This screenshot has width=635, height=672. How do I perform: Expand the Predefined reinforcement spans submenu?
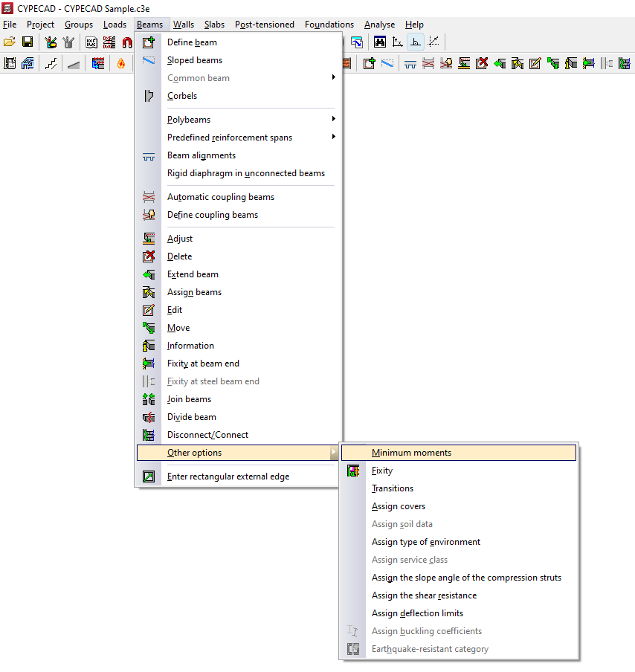point(239,138)
